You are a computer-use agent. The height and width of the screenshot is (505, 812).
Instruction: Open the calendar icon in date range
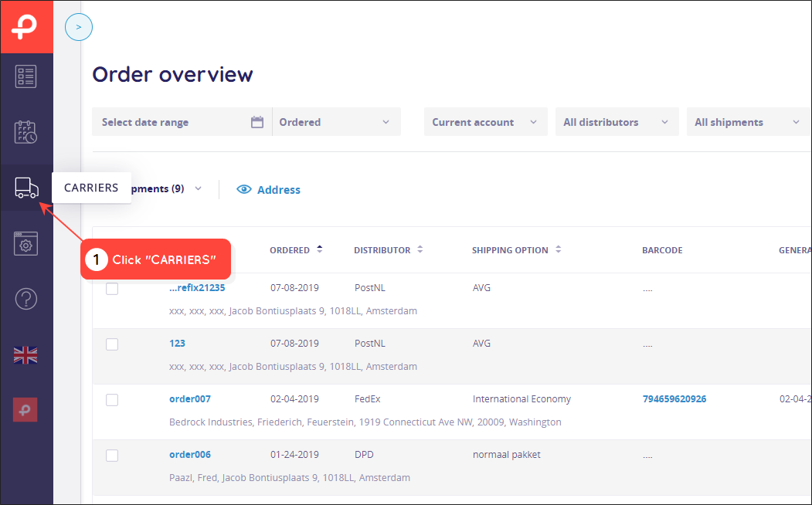(257, 122)
